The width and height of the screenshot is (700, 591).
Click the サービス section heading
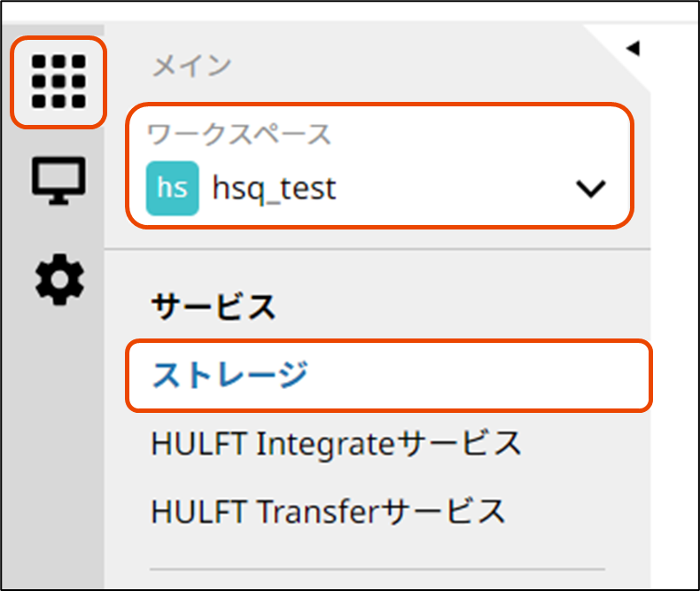point(214,308)
